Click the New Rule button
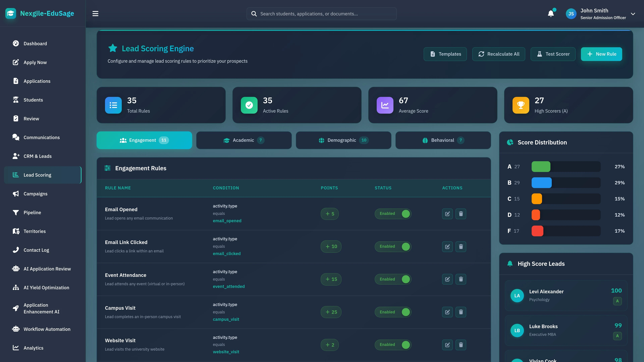 (x=601, y=54)
